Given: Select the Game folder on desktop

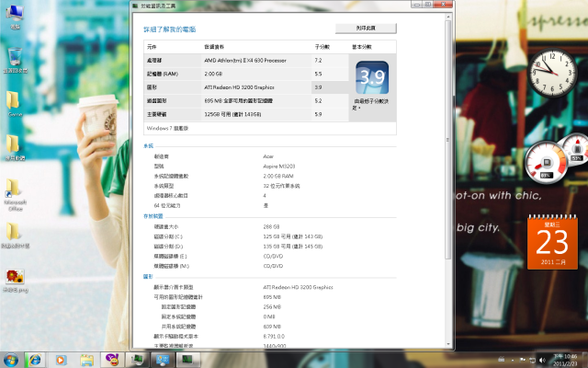Looking at the screenshot, I should (x=15, y=104).
